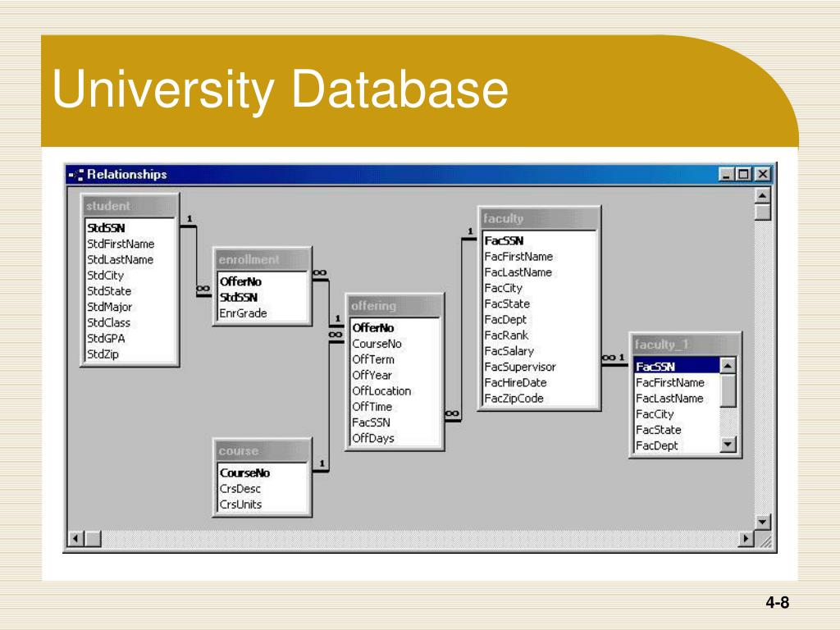Select the faculty table title bar
Image resolution: width=840 pixels, height=630 pixels.
539,218
